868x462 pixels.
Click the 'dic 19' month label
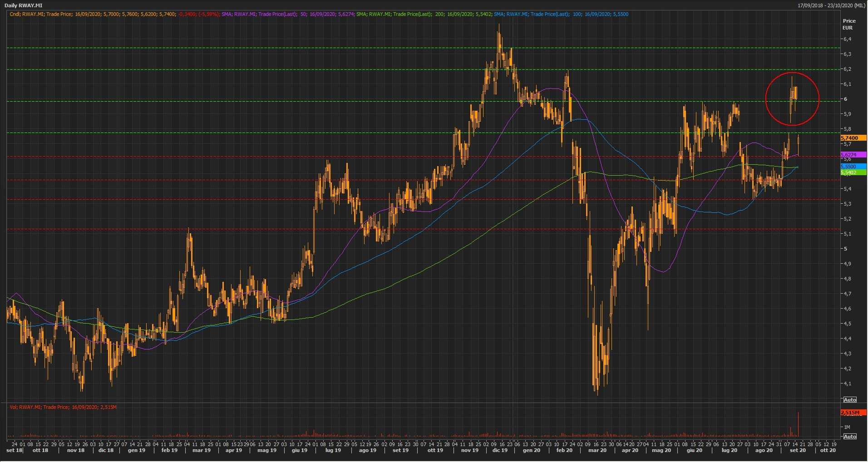click(500, 450)
